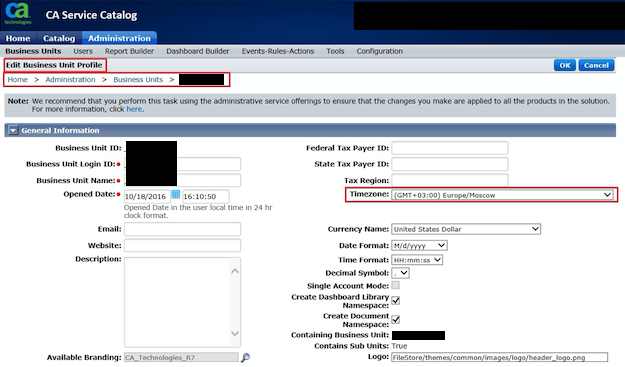Select the Administration tab
Screen dimensions: 625x367
(119, 38)
